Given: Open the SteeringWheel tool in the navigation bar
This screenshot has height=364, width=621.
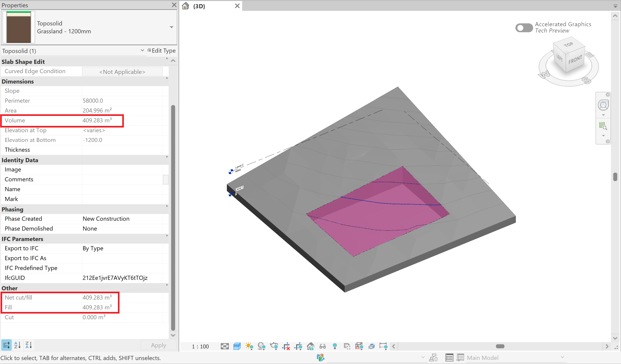Looking at the screenshot, I should click(603, 105).
